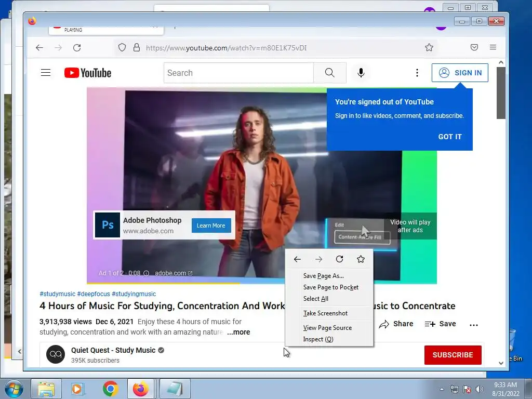Open Quiet Quest - Study Music channel
This screenshot has width=532, height=399.
click(x=113, y=350)
